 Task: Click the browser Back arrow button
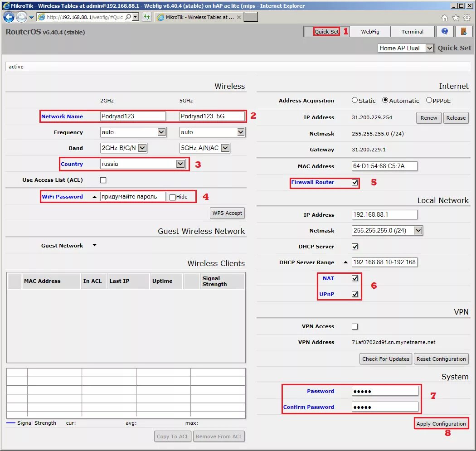point(9,17)
